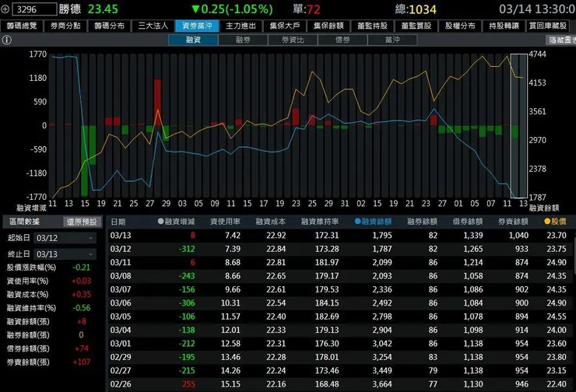Click the 股價漲跌幅(%) label
576x392 pixels.
[32, 268]
